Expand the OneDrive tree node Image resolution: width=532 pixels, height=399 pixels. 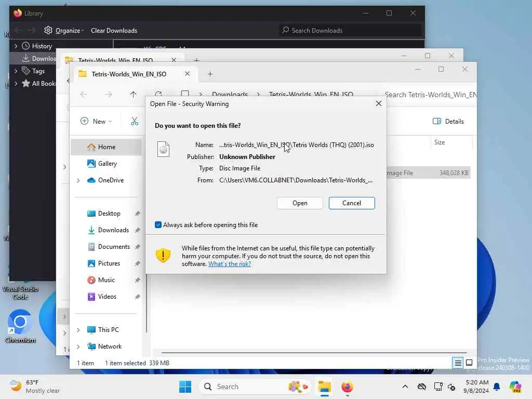[x=78, y=180]
